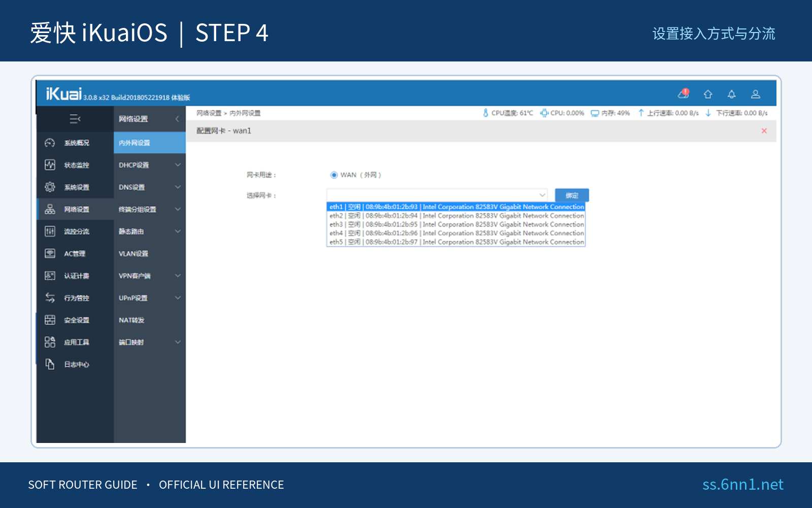Open the cloud alert icon in header
The width and height of the screenshot is (812, 508).
tap(684, 93)
